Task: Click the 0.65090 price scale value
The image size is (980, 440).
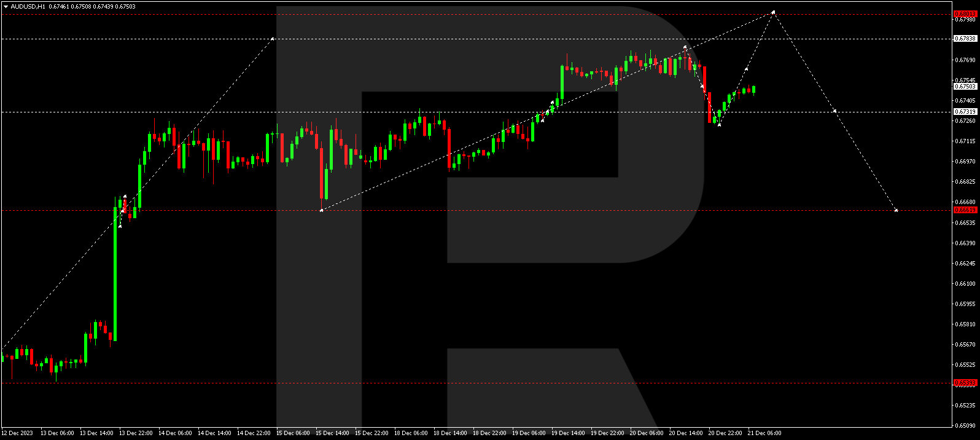Action: pyautogui.click(x=965, y=425)
